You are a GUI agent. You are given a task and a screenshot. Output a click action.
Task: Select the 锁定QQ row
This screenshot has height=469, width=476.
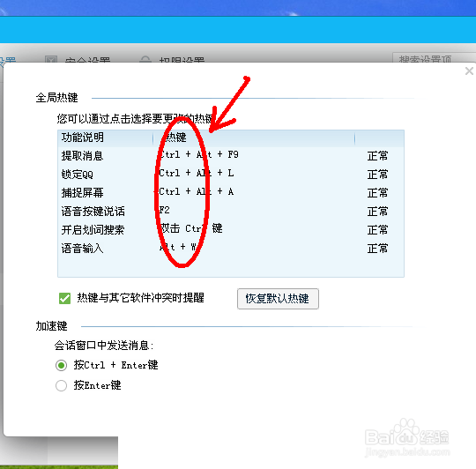click(x=231, y=175)
